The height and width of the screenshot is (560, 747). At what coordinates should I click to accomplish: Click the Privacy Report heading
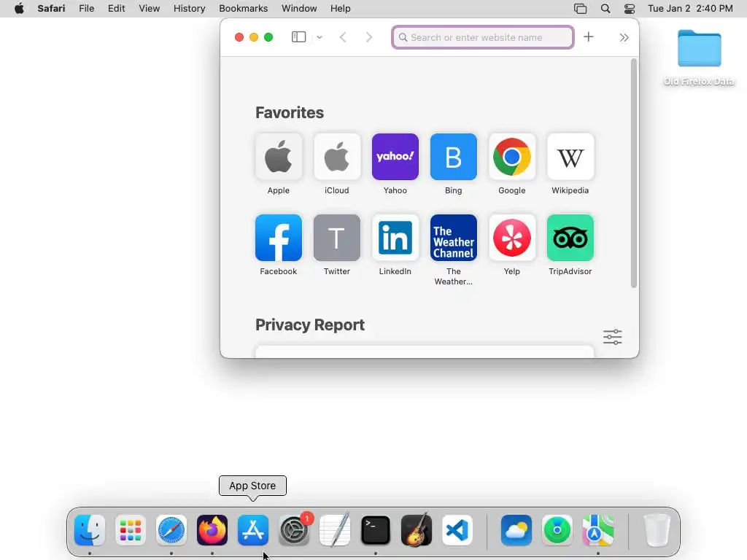[309, 324]
